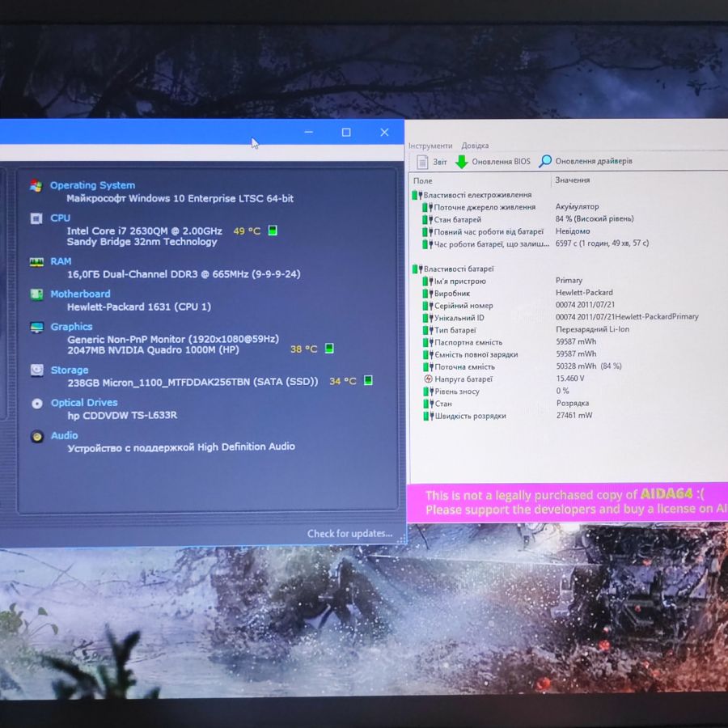Open the Operating System section in Speccy

[92, 185]
